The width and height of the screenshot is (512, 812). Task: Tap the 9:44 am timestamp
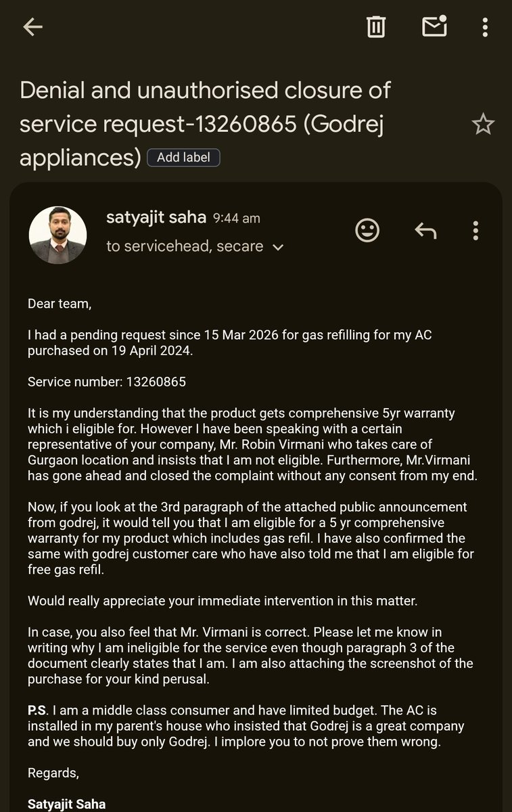pyautogui.click(x=237, y=219)
